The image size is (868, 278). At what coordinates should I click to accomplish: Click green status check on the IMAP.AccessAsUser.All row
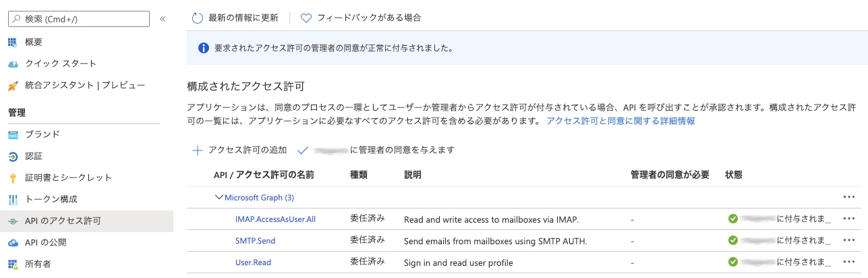tap(733, 219)
